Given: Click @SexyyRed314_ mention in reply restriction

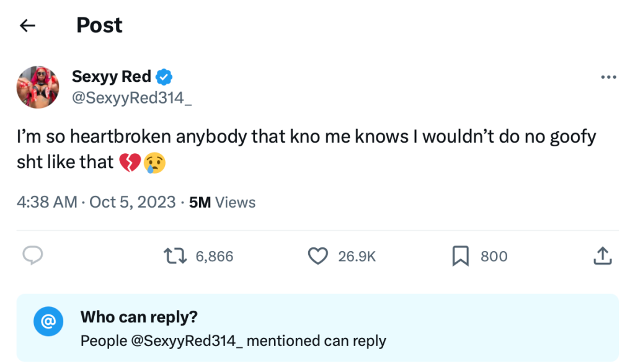Looking at the screenshot, I should [187, 341].
